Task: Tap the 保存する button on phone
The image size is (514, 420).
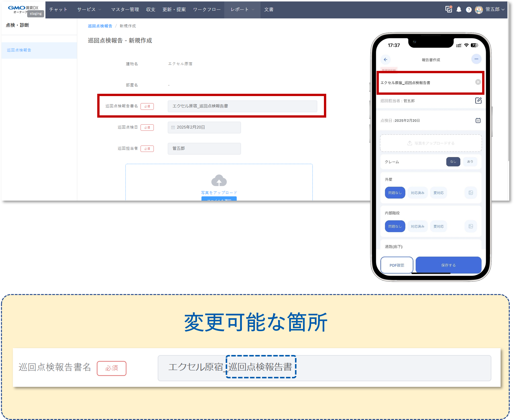Action: (x=448, y=265)
